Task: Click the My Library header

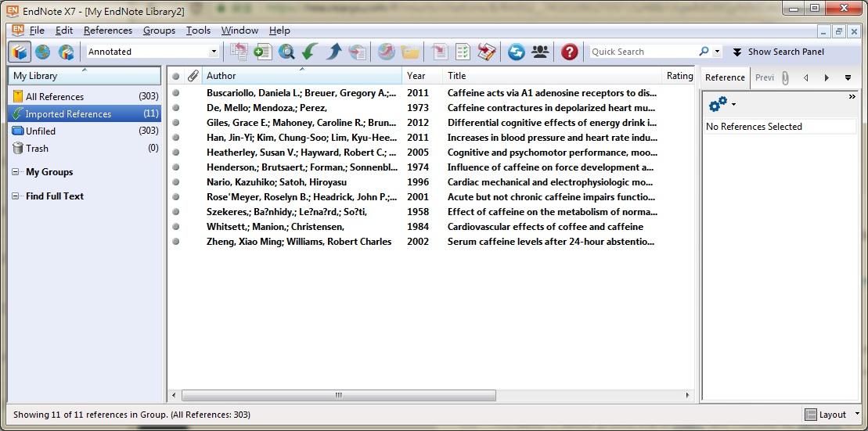Action: pos(85,76)
